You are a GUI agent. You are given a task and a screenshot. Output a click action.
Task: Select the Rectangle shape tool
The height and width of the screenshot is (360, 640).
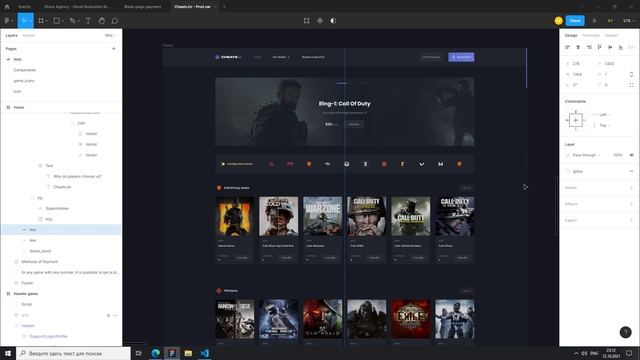coord(57,21)
